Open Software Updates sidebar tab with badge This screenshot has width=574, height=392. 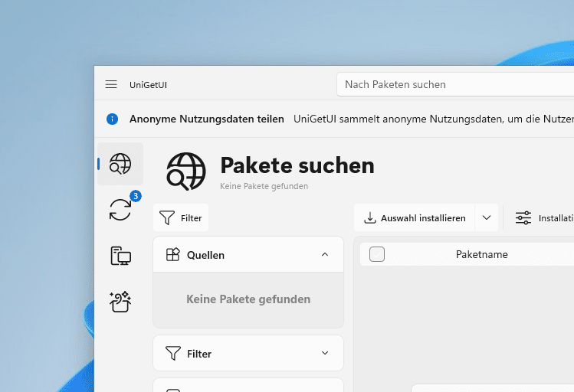click(x=120, y=210)
